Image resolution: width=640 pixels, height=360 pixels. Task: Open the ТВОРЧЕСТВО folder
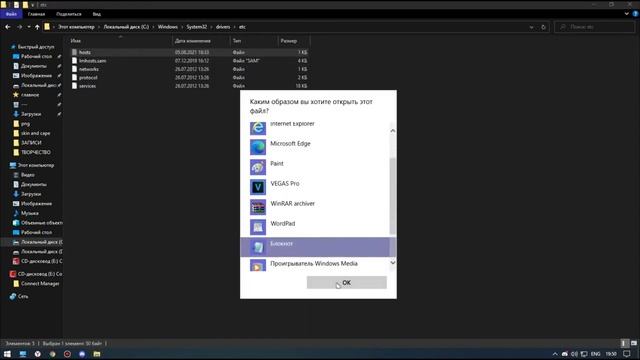click(x=36, y=152)
